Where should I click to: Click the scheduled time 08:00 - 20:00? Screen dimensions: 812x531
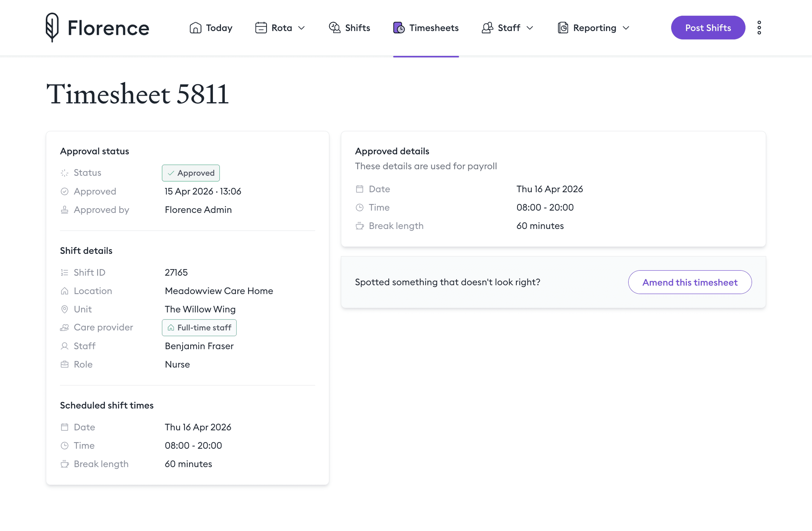tap(193, 445)
